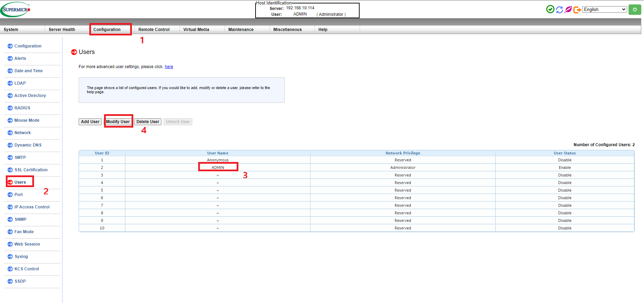
Task: Click the red arrow icon beside Users heading
Action: (x=74, y=52)
